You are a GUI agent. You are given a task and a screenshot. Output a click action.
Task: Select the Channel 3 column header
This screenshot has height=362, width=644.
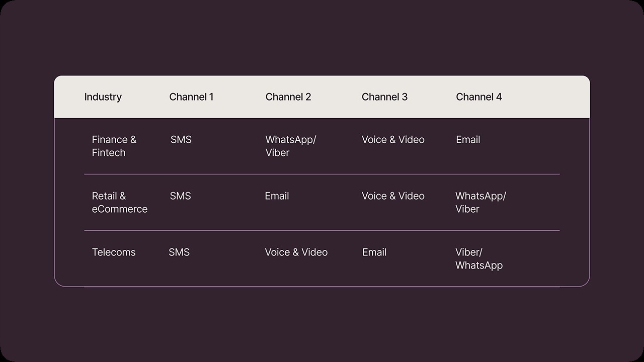tap(384, 97)
